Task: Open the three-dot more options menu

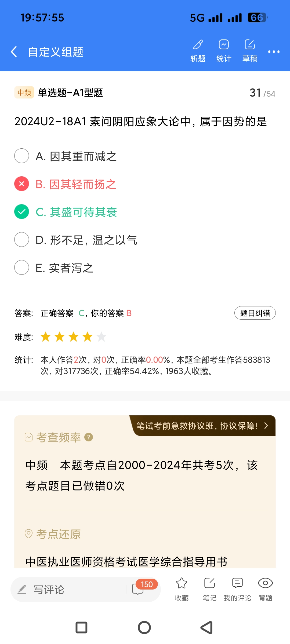Action: click(x=274, y=52)
